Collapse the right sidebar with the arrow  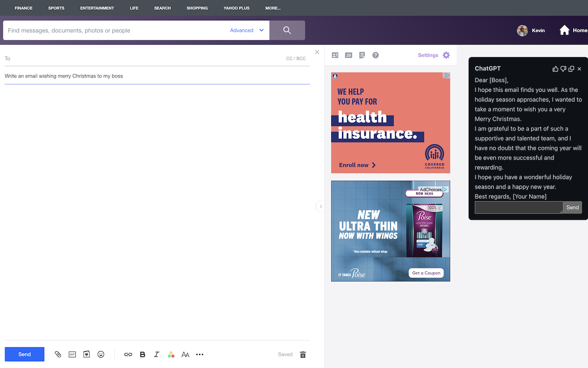321,207
